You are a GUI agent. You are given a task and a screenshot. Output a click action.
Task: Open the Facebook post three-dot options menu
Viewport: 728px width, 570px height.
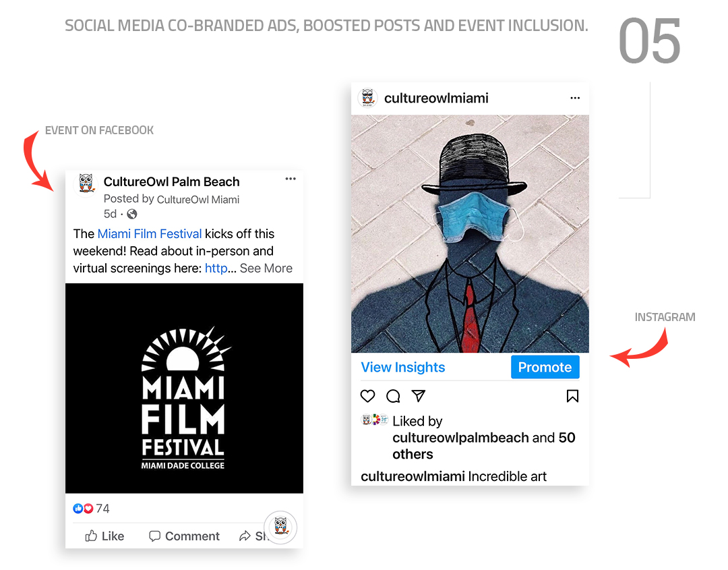point(291,179)
